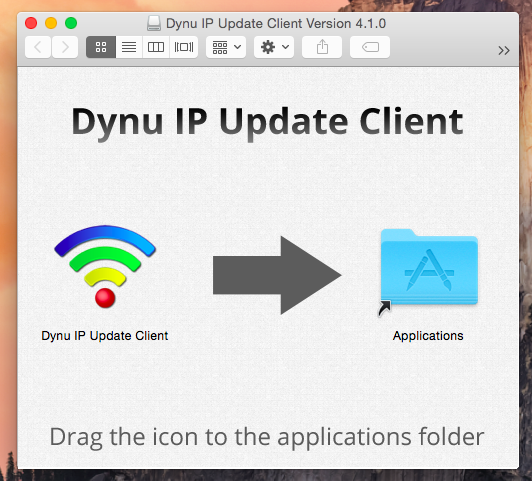Viewport: 532px width, 481px height.
Task: Switch to column view mode
Action: pos(156,47)
